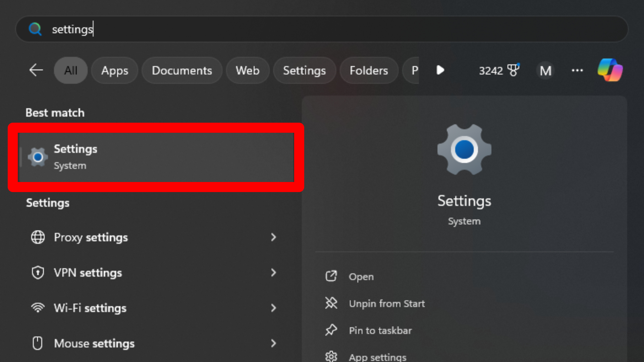
Task: Open the rewards points 3242 badge
Action: pyautogui.click(x=499, y=70)
